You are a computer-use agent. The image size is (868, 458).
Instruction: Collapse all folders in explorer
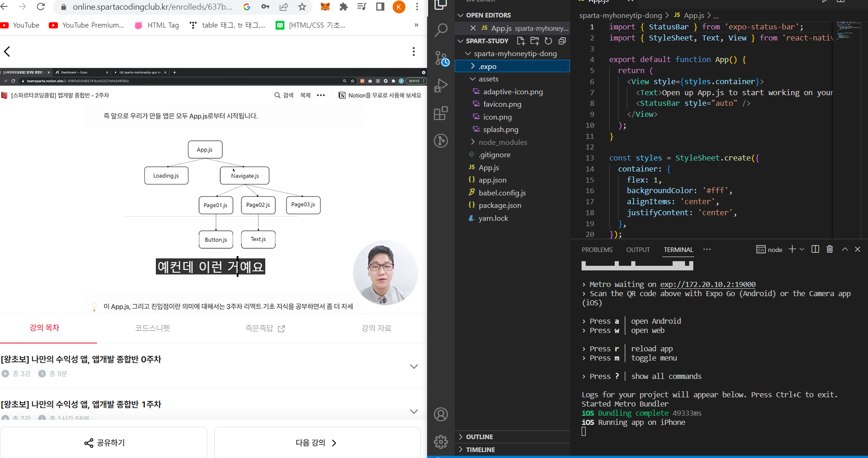(562, 41)
